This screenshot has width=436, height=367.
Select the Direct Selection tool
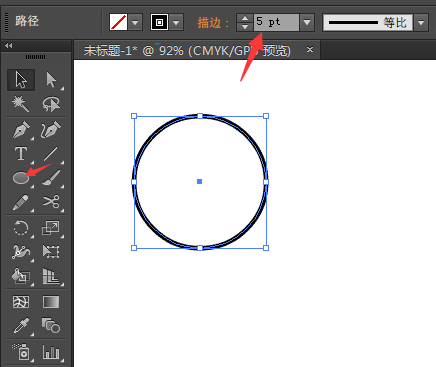51,80
